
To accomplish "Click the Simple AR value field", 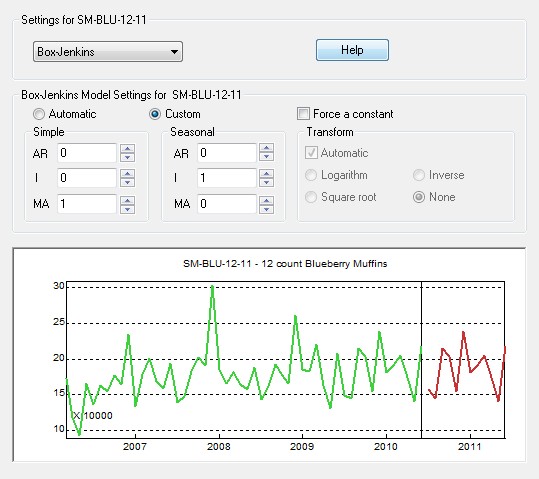I will 87,153.
